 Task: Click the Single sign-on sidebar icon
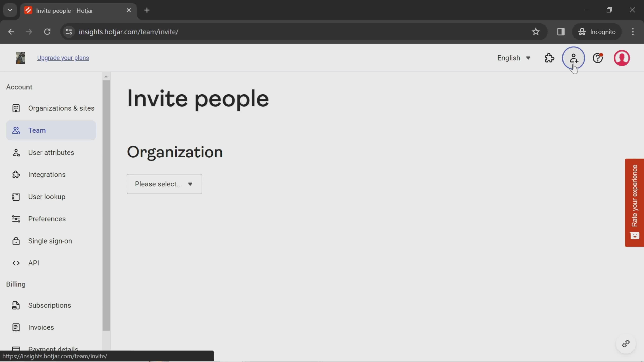click(x=15, y=240)
